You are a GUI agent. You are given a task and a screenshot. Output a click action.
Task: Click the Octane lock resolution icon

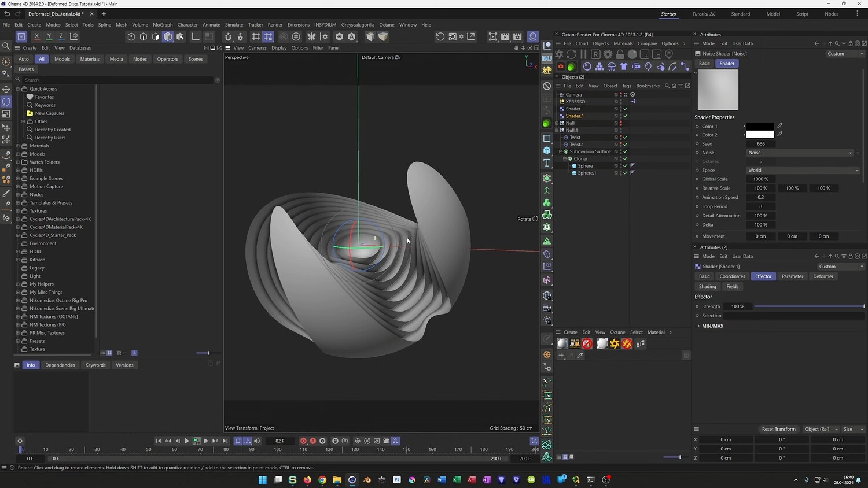click(x=620, y=54)
